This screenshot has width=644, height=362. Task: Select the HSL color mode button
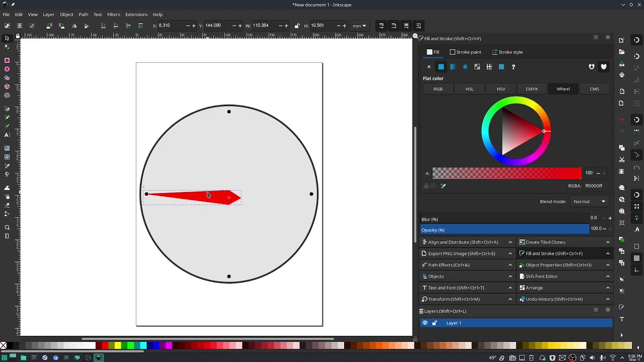[469, 89]
